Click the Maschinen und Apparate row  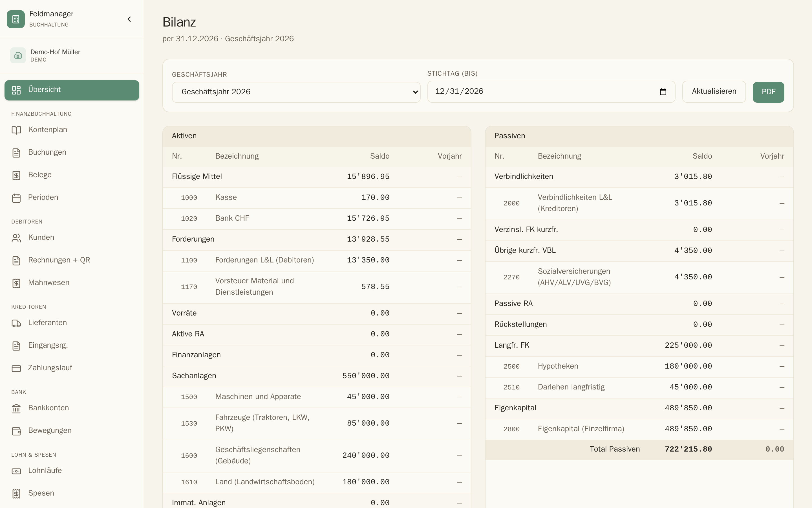(x=317, y=397)
